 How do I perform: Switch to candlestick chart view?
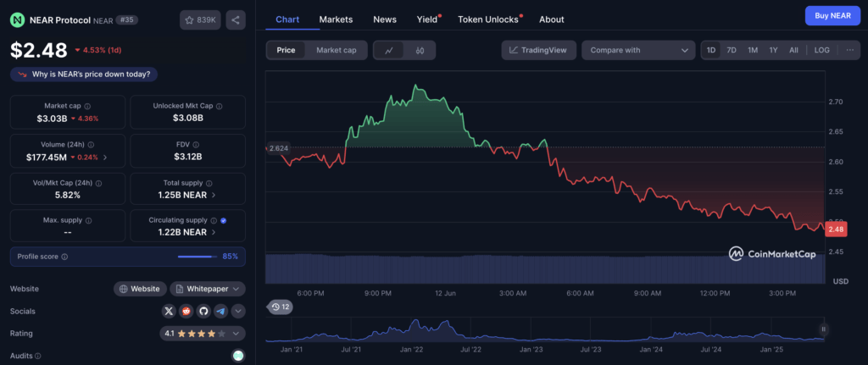[x=420, y=50]
